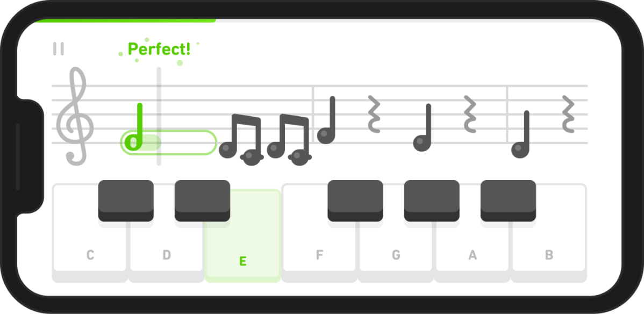The image size is (644, 314).
Task: Play the white G key
Action: (396, 247)
